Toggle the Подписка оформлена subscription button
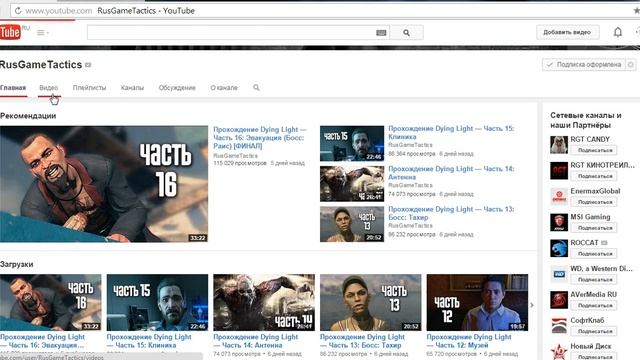The width and height of the screenshot is (640, 360). click(x=584, y=64)
